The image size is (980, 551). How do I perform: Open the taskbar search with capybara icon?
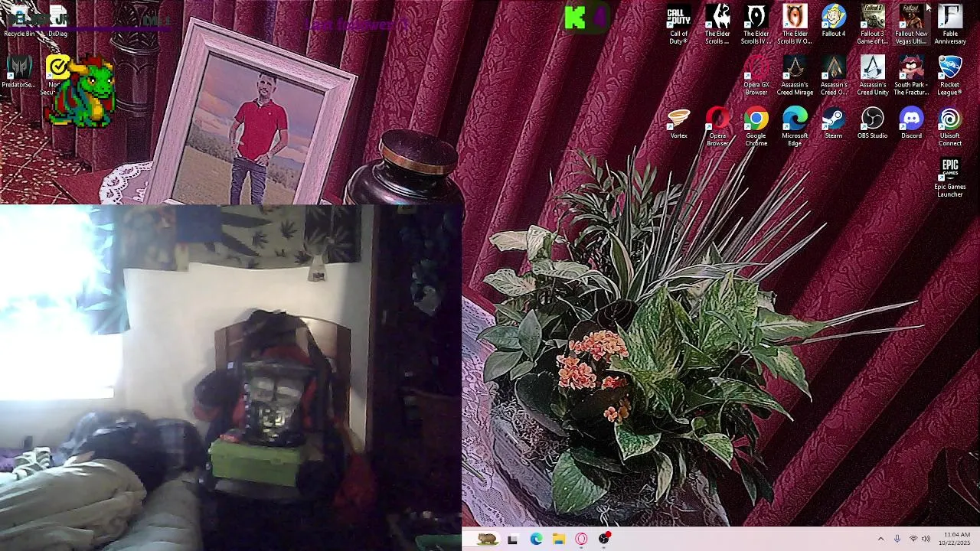click(x=486, y=540)
